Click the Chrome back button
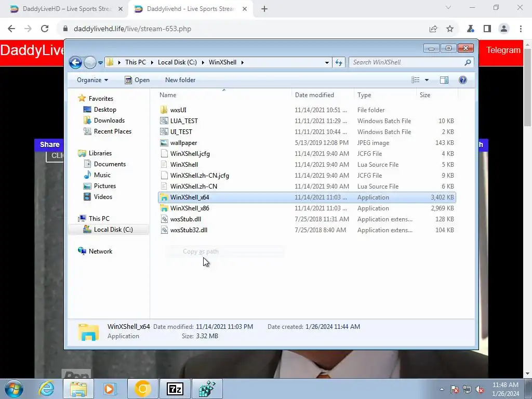Viewport: 532px width, 399px height. pos(11,29)
